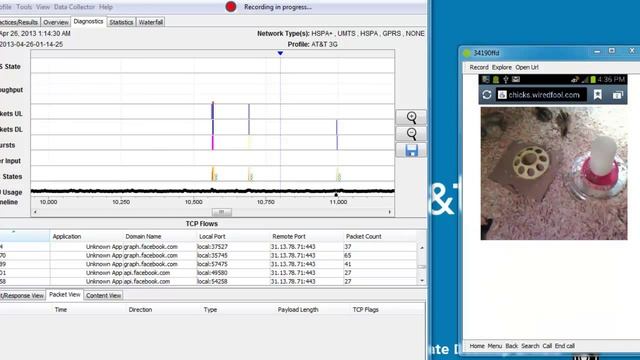Screen dimensions: 640x360
Task: Select the Packet View tab
Action: click(64, 295)
